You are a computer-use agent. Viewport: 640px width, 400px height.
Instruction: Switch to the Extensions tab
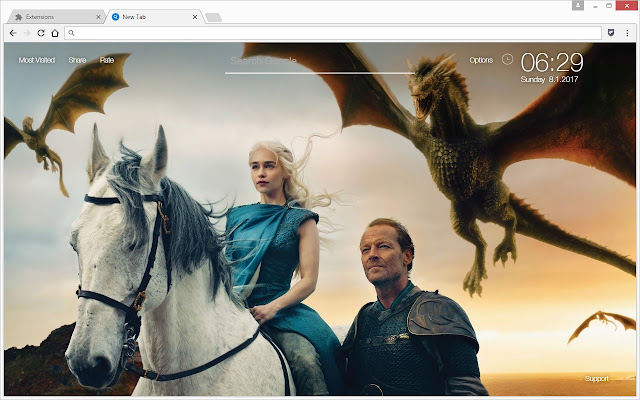[x=57, y=17]
